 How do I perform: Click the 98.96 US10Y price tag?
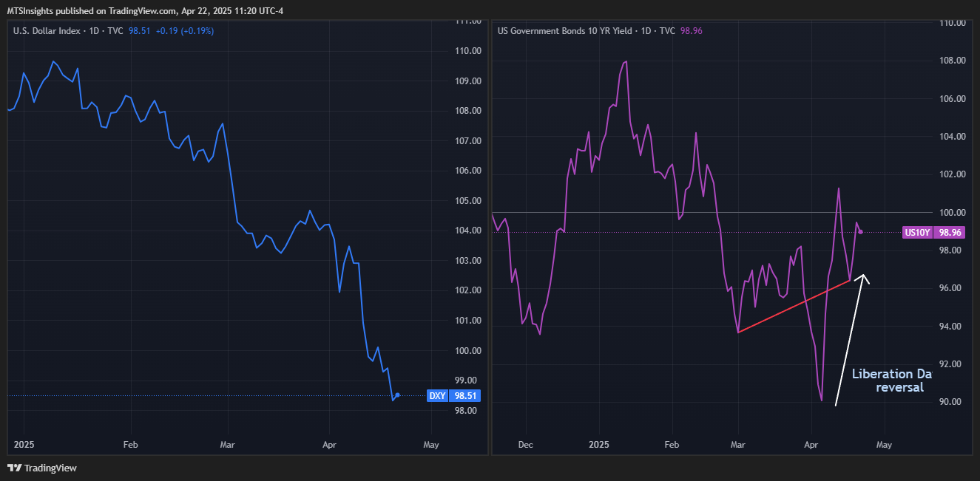[950, 233]
